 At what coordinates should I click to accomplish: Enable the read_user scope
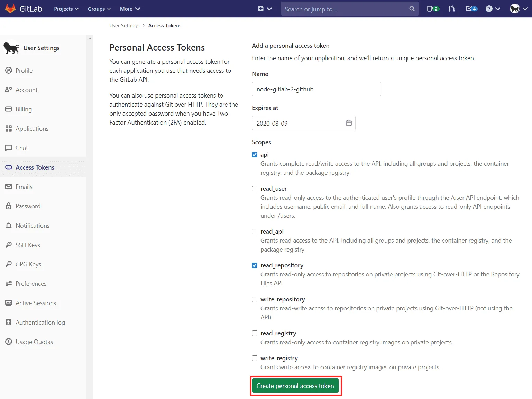pos(255,189)
